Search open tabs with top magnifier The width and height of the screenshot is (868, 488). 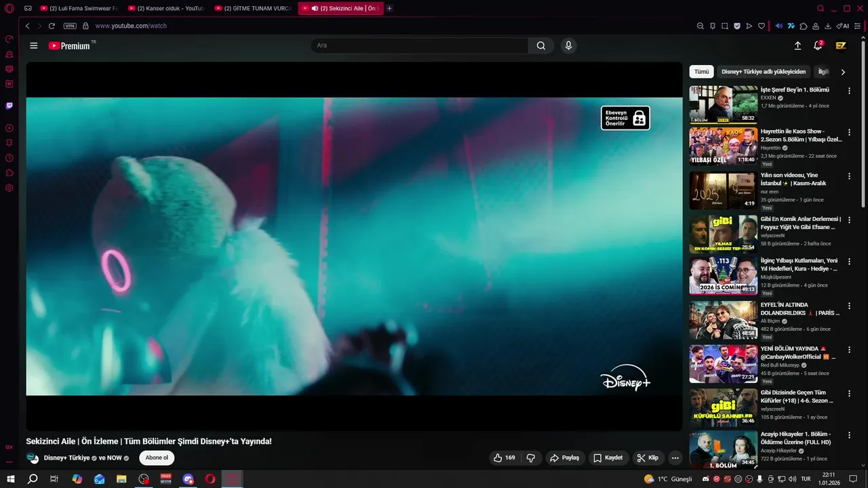pos(821,8)
